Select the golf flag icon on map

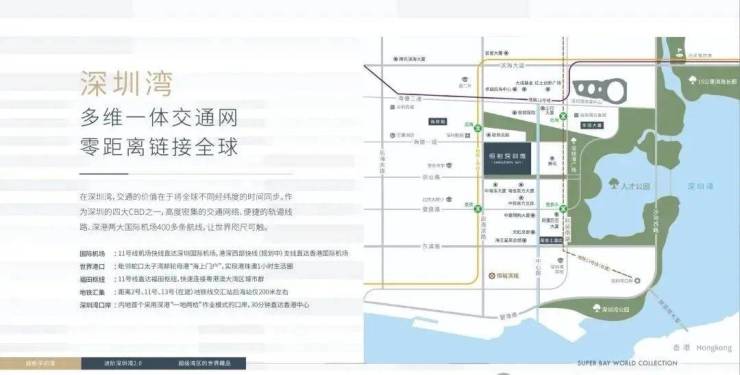pos(679,52)
